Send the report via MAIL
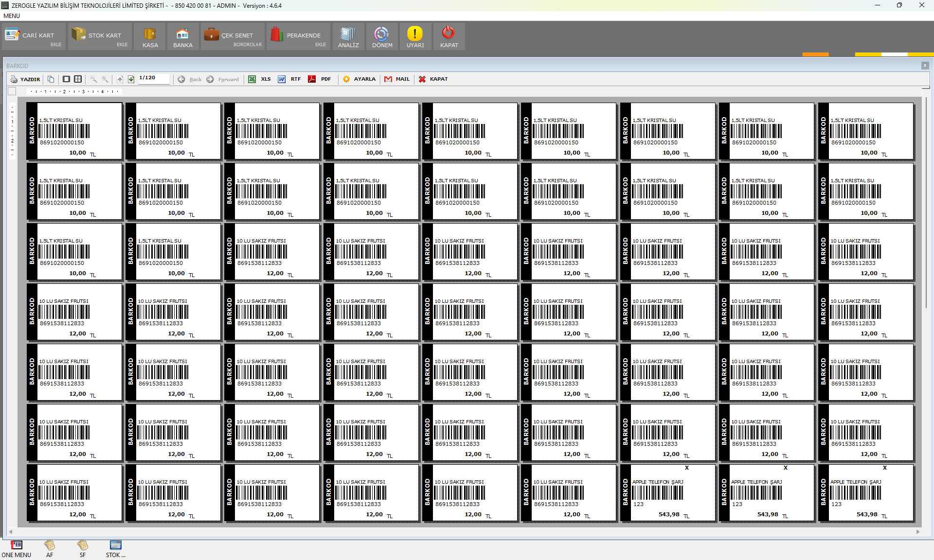The height and width of the screenshot is (560, 934). point(397,79)
